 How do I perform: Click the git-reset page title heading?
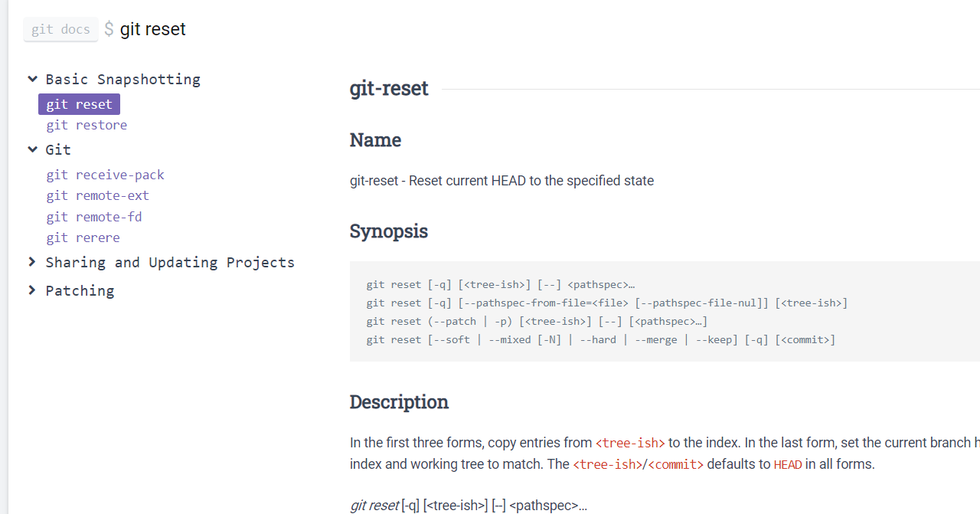389,89
